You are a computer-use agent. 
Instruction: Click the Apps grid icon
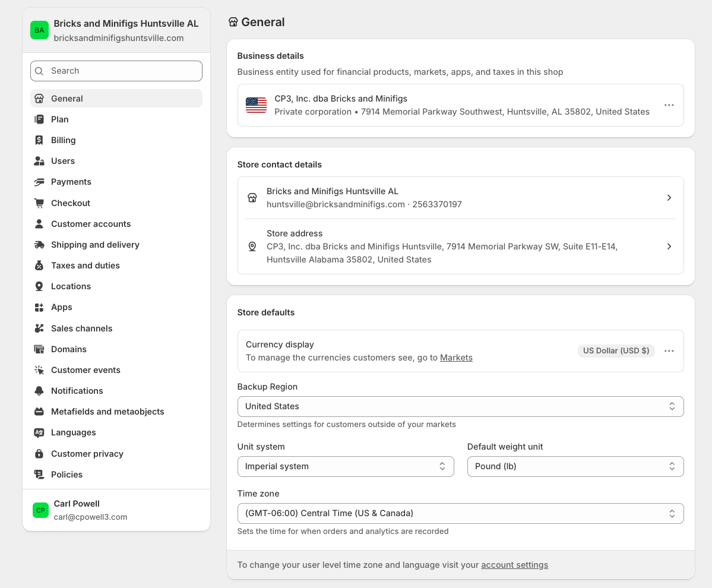tap(39, 308)
